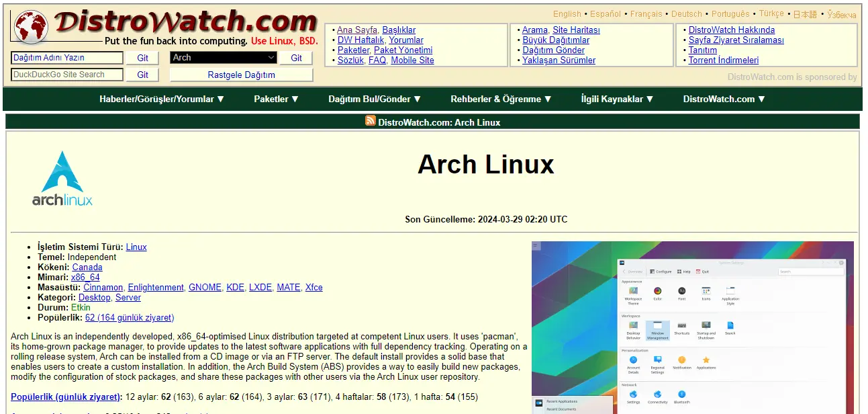
Task: Switch language to Español
Action: (x=606, y=14)
